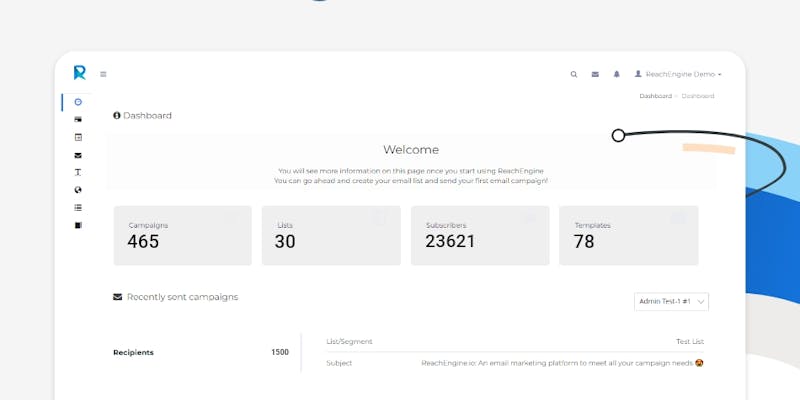Screen dimensions: 800x400
Task: Click the 1500 recipients value
Action: [x=280, y=352]
